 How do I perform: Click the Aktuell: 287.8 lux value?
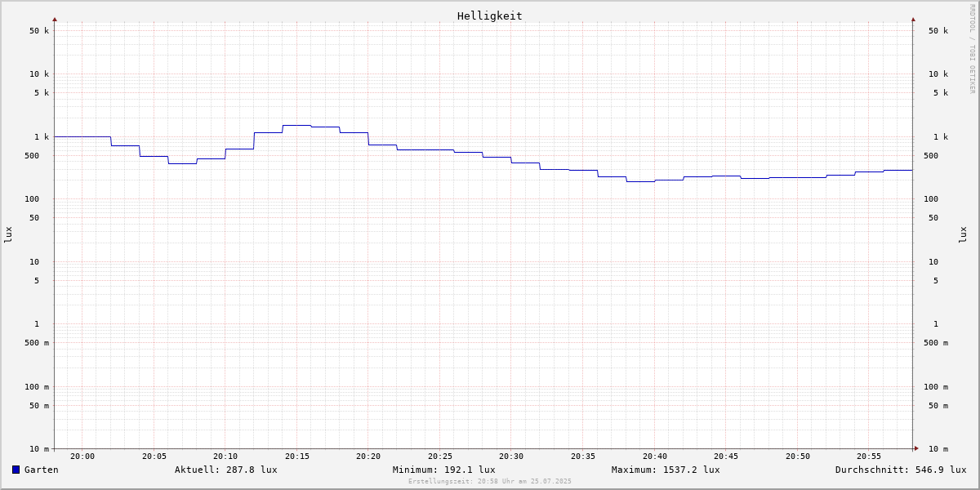pos(226,470)
